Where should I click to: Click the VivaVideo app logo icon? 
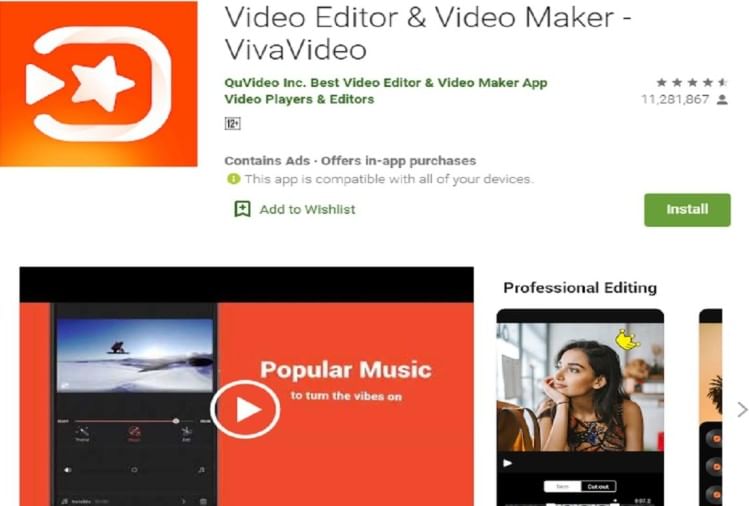(99, 84)
